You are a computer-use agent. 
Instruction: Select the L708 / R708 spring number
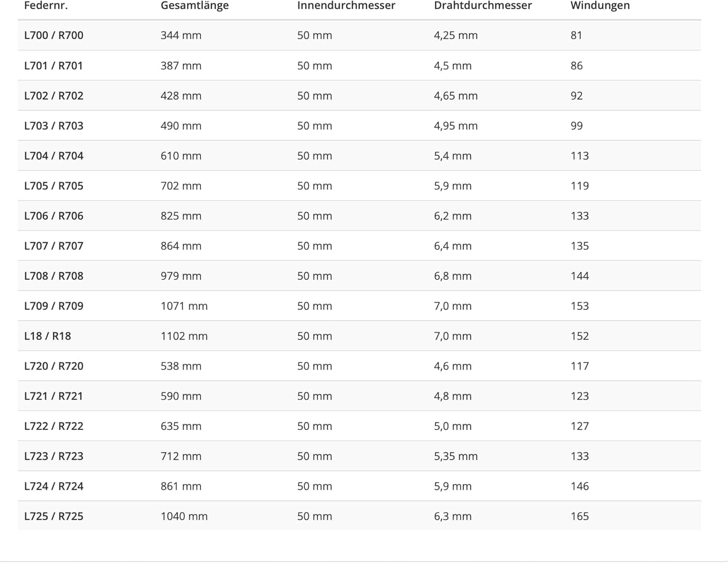54,276
